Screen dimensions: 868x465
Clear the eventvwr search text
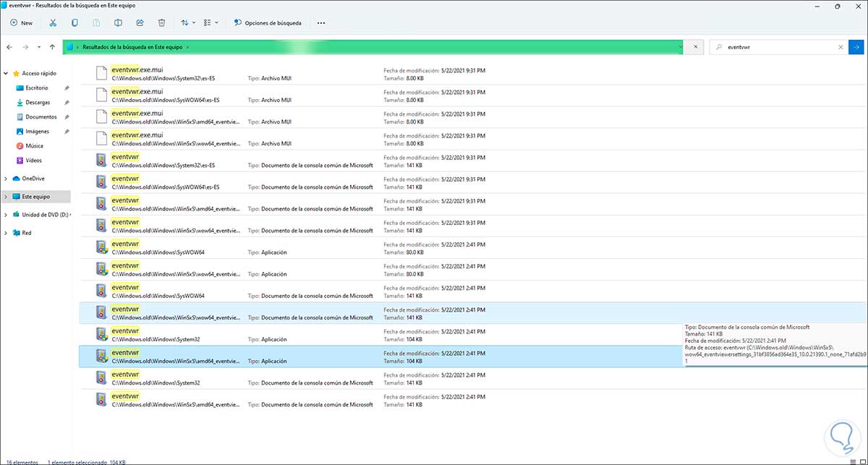pos(841,47)
